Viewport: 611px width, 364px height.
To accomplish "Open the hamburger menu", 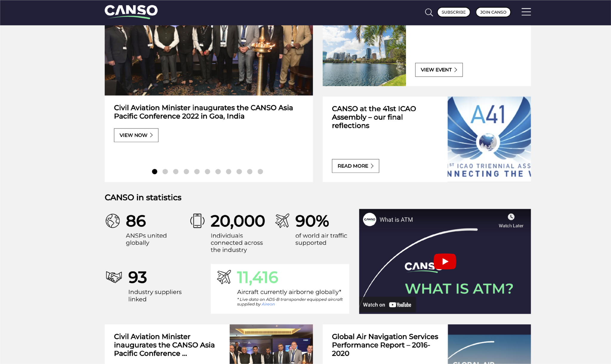I will click(x=526, y=12).
